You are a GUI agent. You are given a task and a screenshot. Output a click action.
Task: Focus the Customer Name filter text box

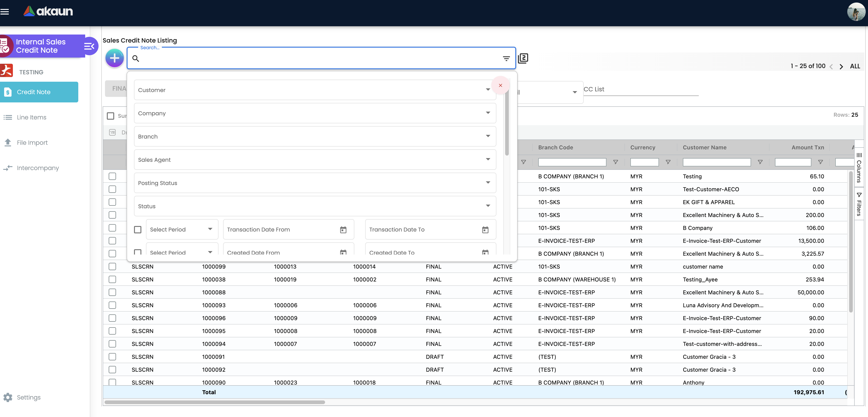pyautogui.click(x=717, y=162)
